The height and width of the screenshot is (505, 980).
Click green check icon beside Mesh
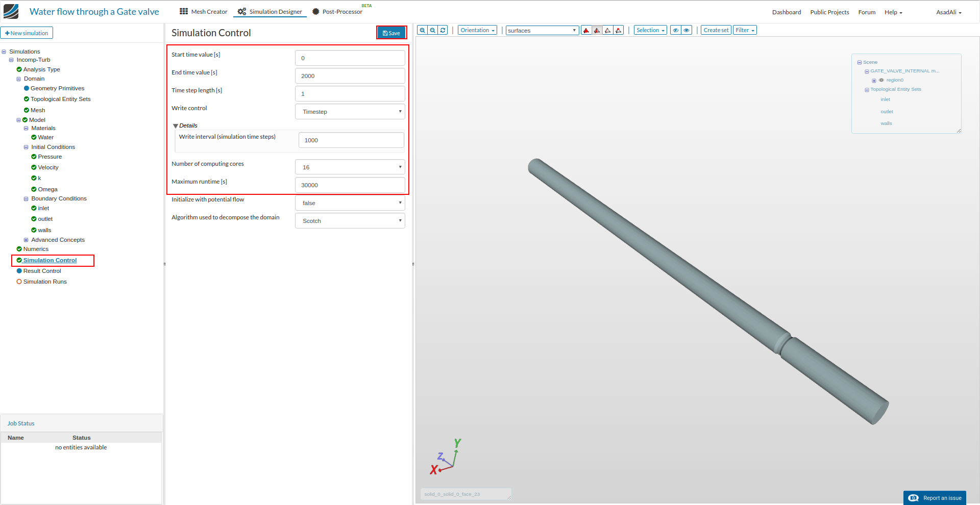[x=27, y=110]
